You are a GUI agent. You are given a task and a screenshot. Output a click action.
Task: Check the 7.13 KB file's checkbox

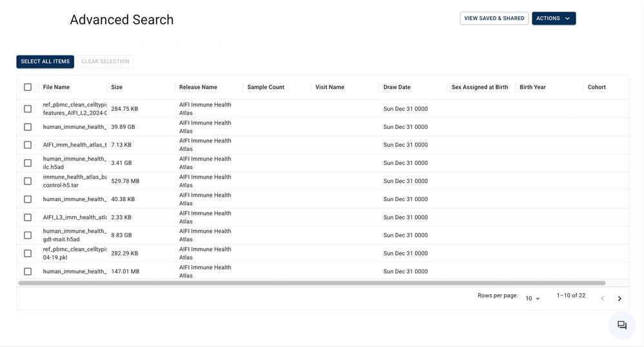pos(28,145)
